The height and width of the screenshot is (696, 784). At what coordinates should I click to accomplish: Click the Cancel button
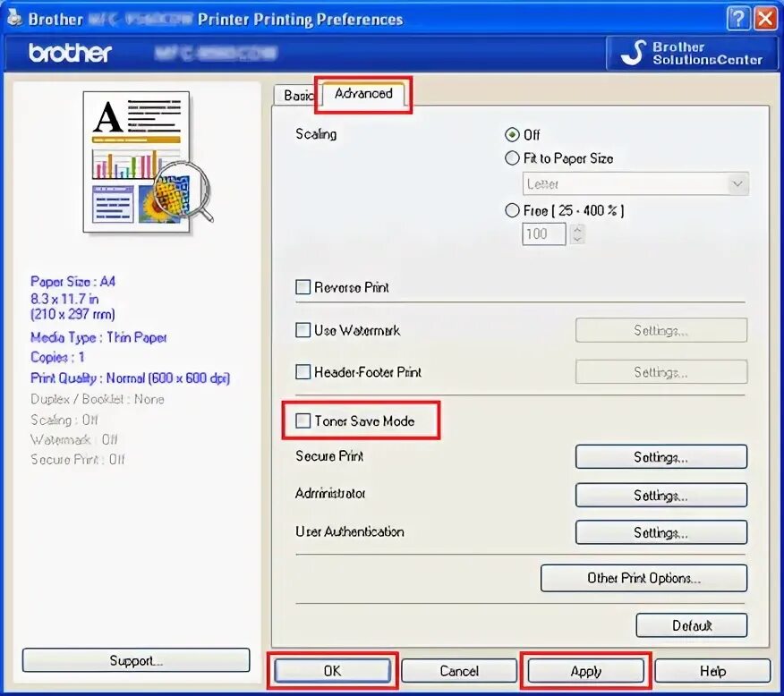[459, 671]
